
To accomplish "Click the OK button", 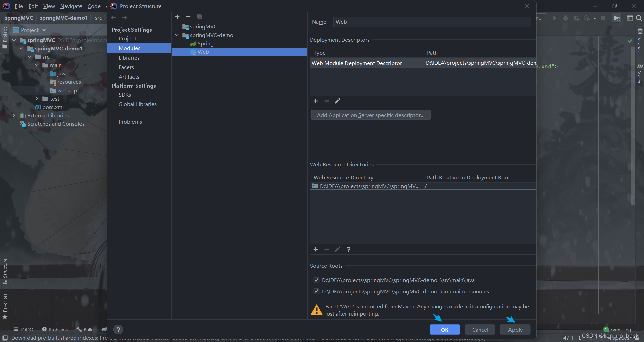I will coord(445,330).
